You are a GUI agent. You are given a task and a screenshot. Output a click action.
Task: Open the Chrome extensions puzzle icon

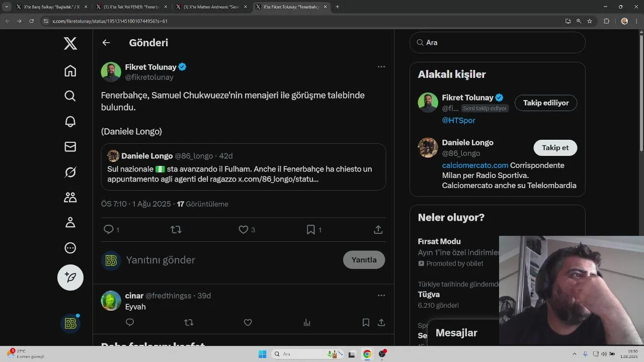(x=606, y=21)
